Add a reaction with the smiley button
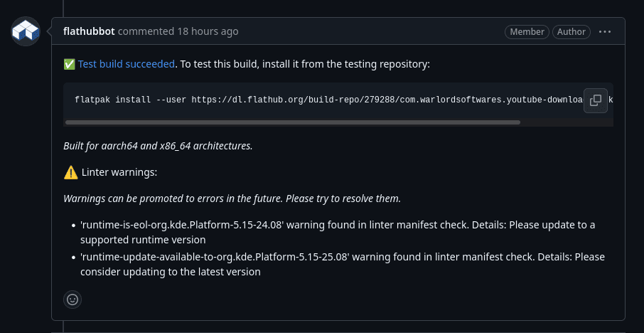The width and height of the screenshot is (644, 333). [x=73, y=300]
